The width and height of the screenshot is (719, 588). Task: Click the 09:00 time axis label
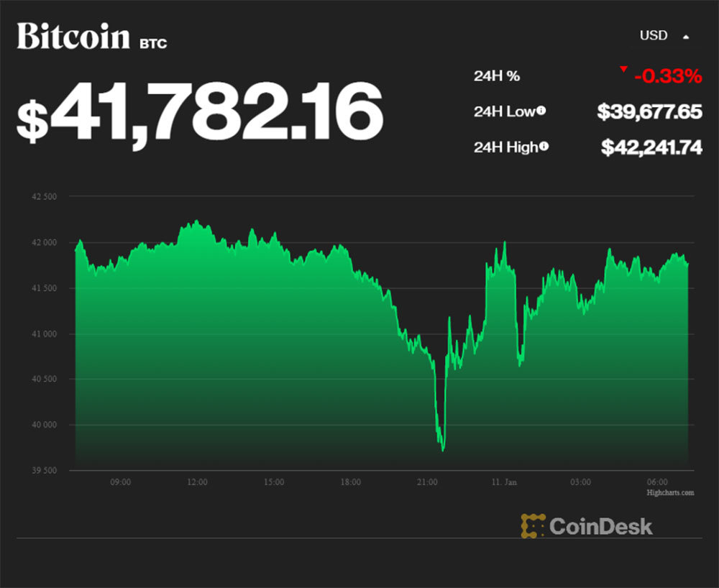point(120,482)
